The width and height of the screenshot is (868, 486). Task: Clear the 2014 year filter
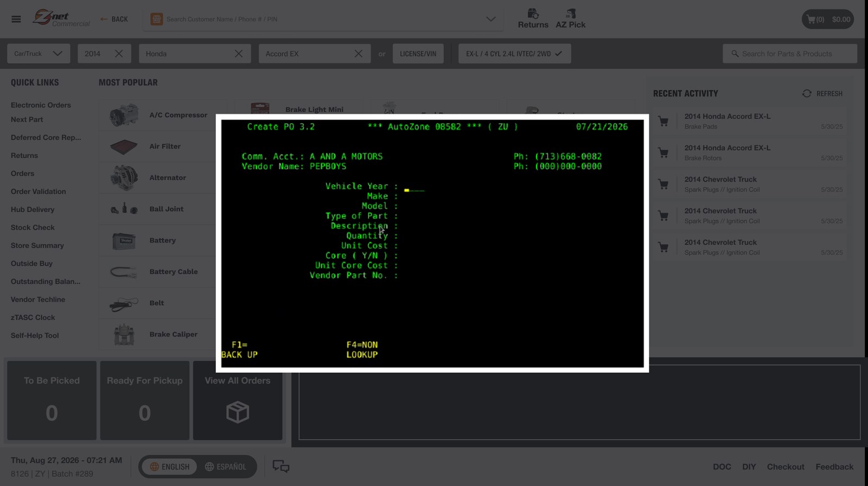click(x=119, y=54)
